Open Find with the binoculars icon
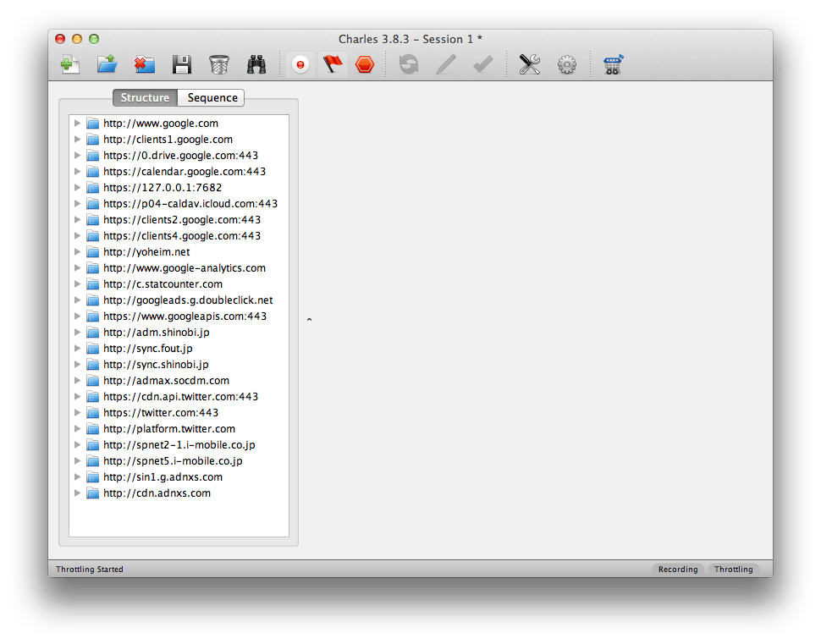This screenshot has width=821, height=644. (256, 64)
